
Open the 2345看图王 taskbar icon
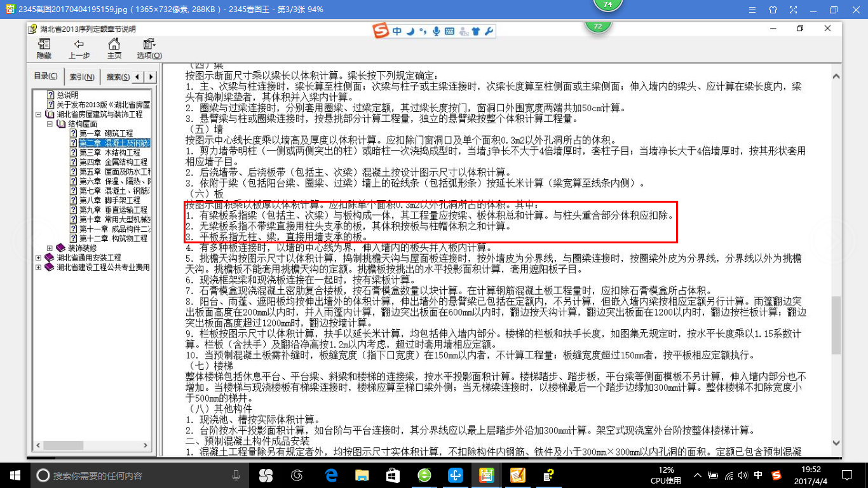point(486,475)
